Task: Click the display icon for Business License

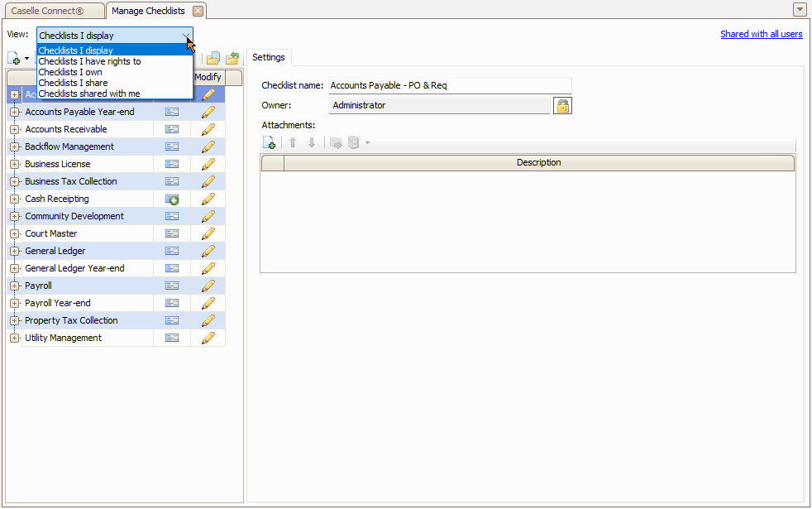Action: pyautogui.click(x=172, y=165)
